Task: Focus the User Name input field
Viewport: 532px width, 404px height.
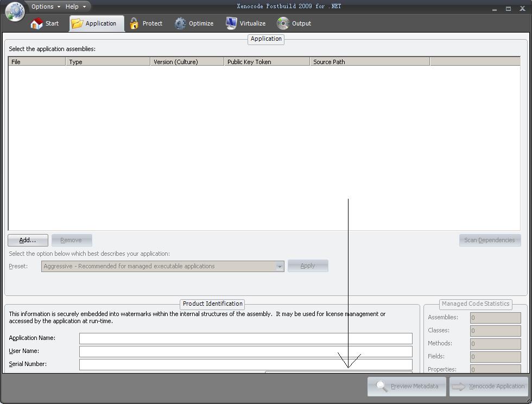Action: (245, 351)
